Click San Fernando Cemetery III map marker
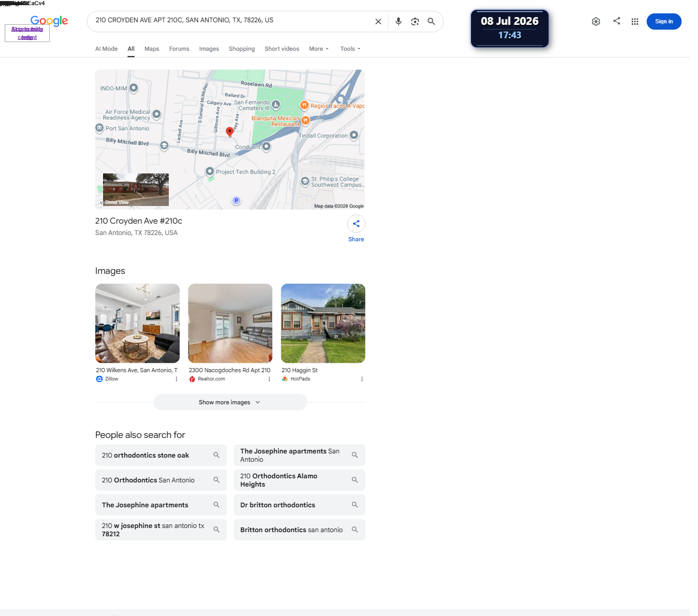 (x=276, y=105)
